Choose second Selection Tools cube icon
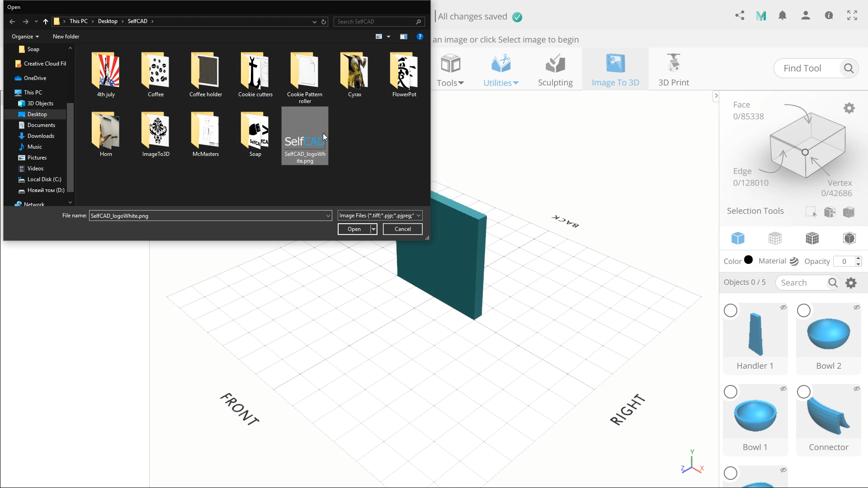 pos(830,212)
